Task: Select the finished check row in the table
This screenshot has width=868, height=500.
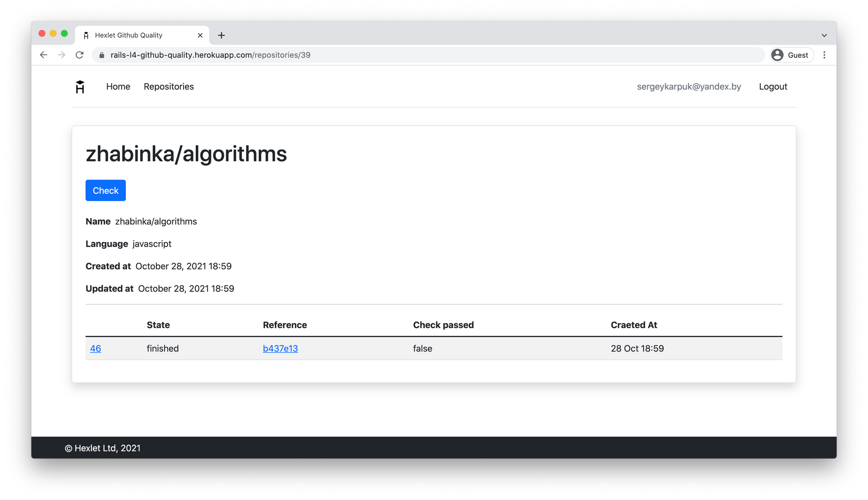Action: click(162, 348)
